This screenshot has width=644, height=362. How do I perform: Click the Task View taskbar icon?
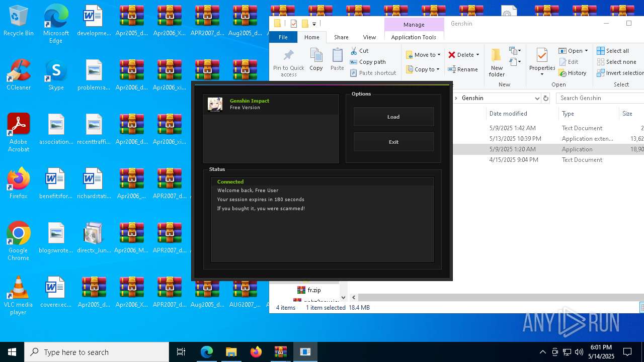click(x=181, y=352)
